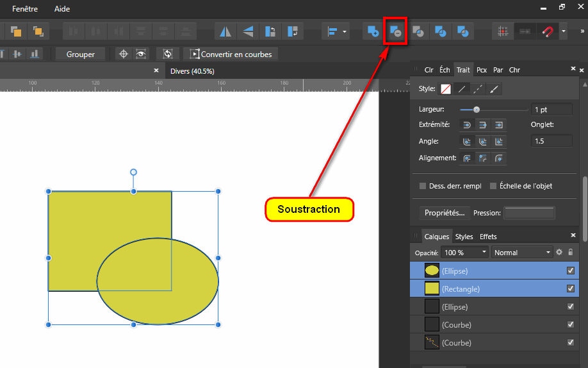Image resolution: width=588 pixels, height=368 pixels.
Task: Toggle visibility of the last (Courbe) layer
Action: pos(570,342)
